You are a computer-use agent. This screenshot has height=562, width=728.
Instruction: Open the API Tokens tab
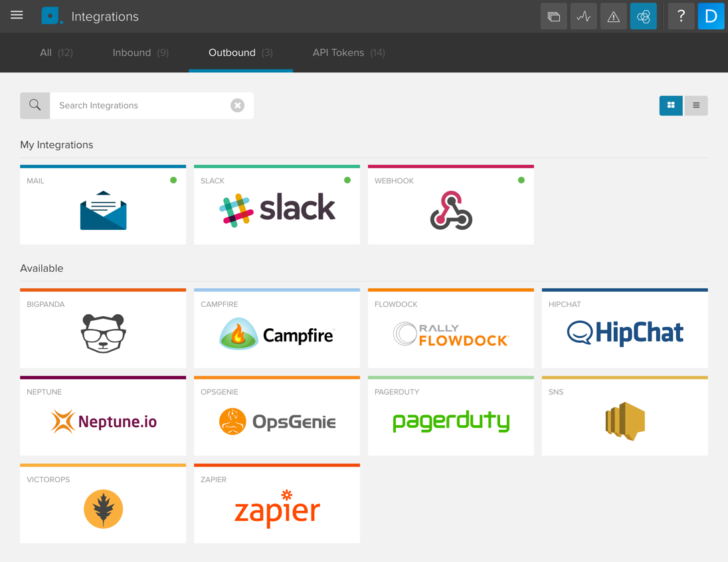pos(348,52)
